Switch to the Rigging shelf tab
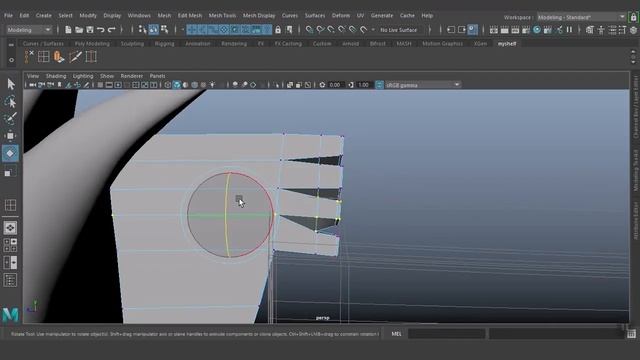The width and height of the screenshot is (640, 360). click(164, 44)
